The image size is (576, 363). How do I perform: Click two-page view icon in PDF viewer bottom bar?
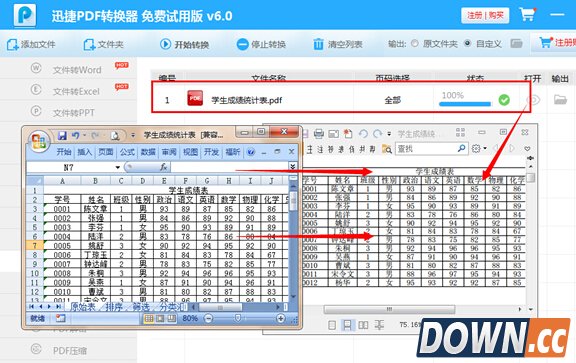(363, 325)
